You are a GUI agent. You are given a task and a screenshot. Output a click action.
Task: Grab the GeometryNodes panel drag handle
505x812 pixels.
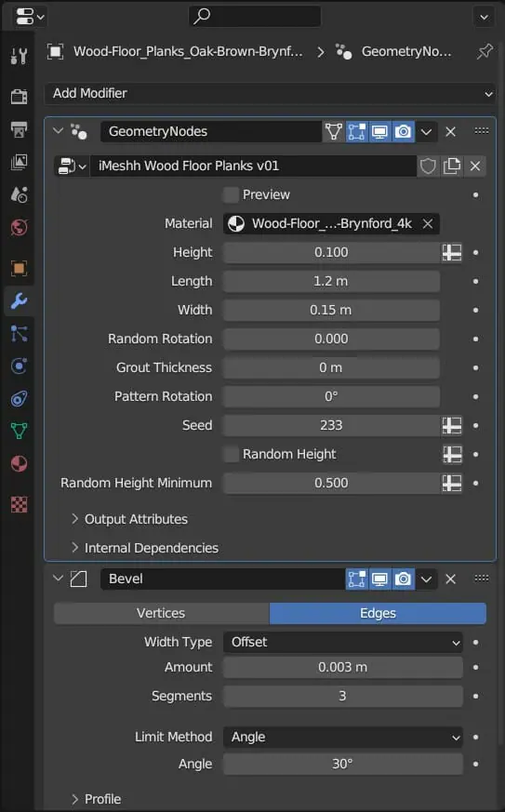(482, 130)
